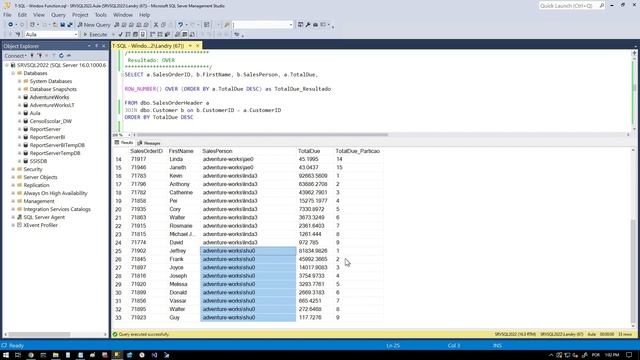Viewport: 640px width, 360px height.
Task: Expand the Management folder node
Action: pyautogui.click(x=13, y=201)
